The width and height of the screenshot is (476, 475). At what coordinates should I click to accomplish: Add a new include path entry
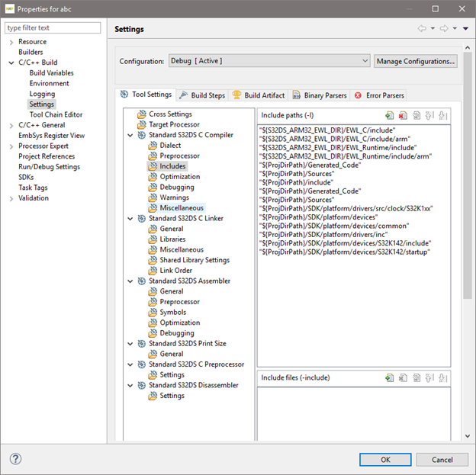click(x=390, y=116)
